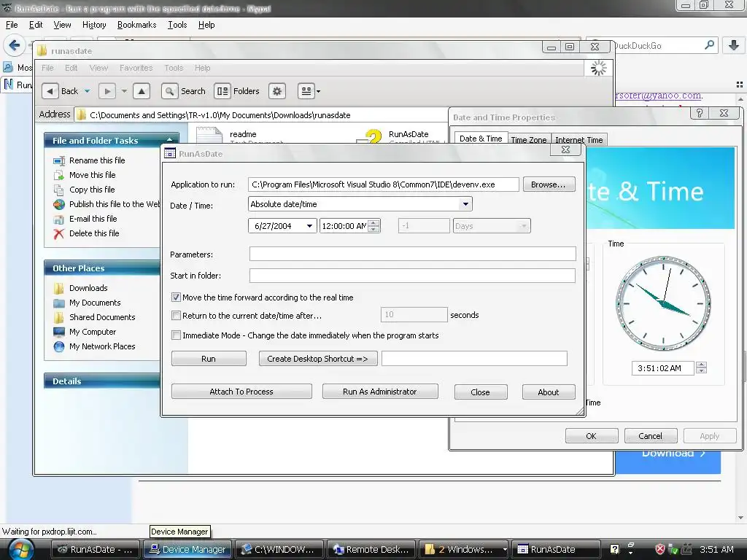Click the desktop shortcut name field
The height and width of the screenshot is (560, 747).
click(474, 359)
